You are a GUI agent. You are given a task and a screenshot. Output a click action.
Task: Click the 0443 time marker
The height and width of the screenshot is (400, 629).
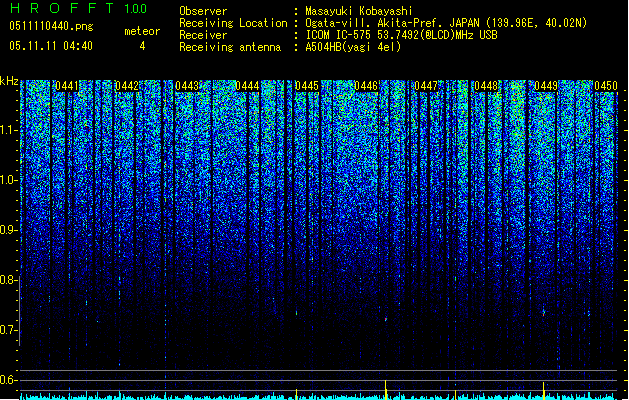[x=187, y=86]
